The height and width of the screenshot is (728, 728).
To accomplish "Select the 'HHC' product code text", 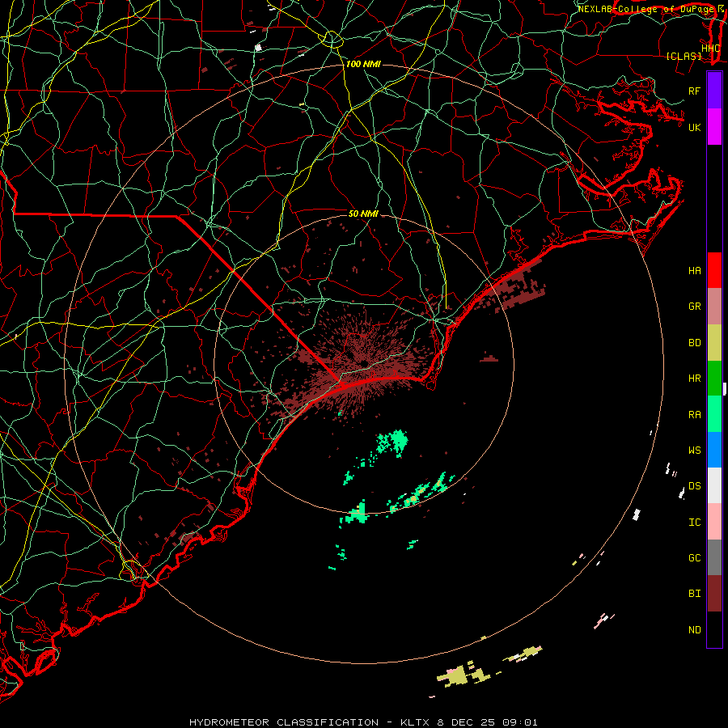I will (x=710, y=49).
